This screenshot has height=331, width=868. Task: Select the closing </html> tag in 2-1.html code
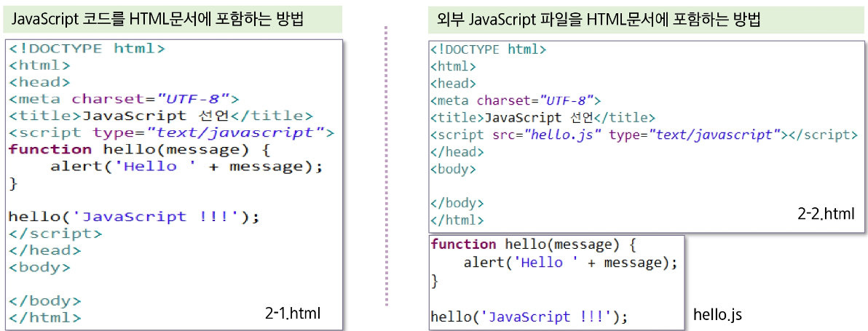tap(45, 318)
